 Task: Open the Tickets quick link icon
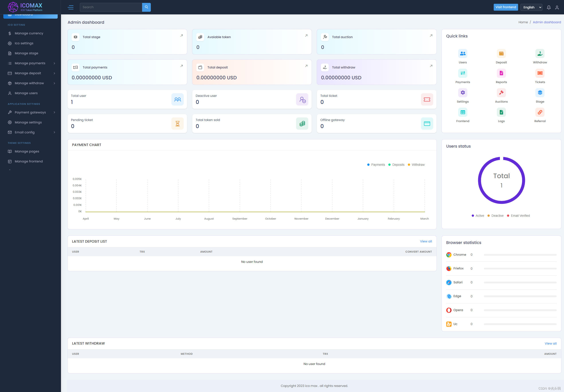pyautogui.click(x=540, y=73)
